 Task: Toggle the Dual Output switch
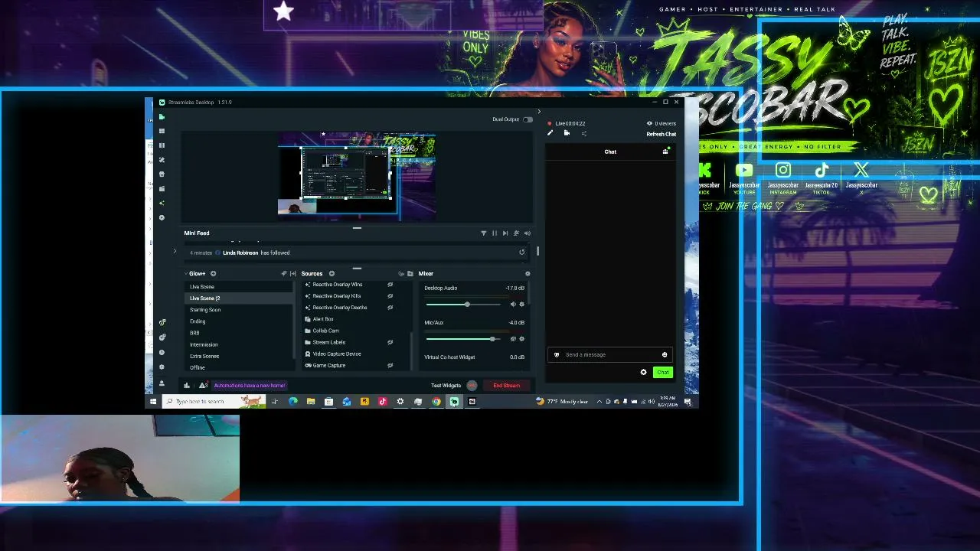(x=528, y=119)
